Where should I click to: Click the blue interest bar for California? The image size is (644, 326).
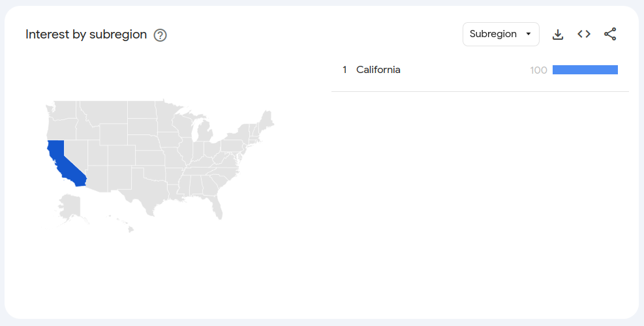click(x=585, y=70)
